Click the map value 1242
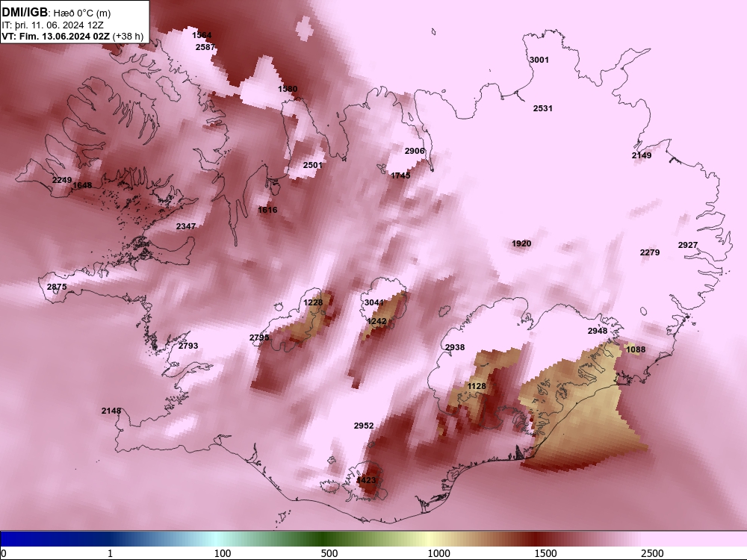Image resolution: width=747 pixels, height=560 pixels. click(x=376, y=322)
